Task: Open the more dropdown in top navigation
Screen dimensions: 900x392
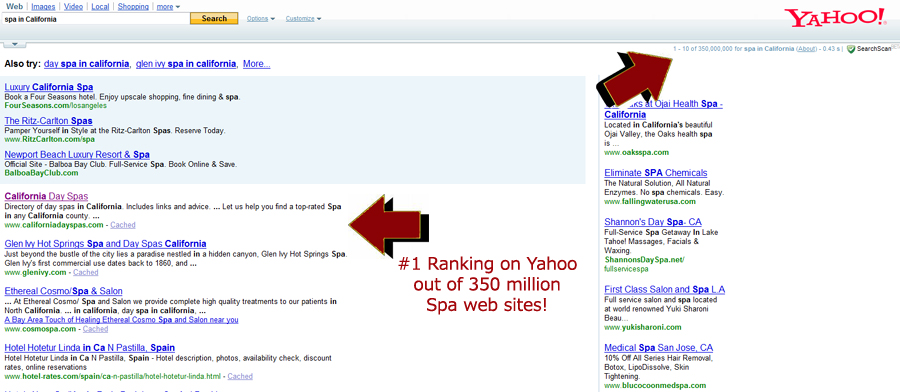Action: pyautogui.click(x=168, y=7)
